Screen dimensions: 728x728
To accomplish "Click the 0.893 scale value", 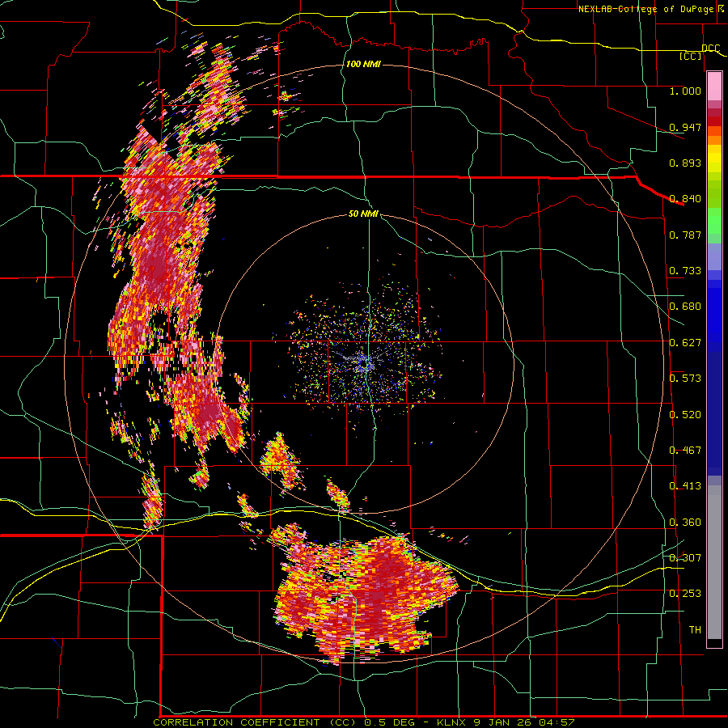I will [x=685, y=163].
